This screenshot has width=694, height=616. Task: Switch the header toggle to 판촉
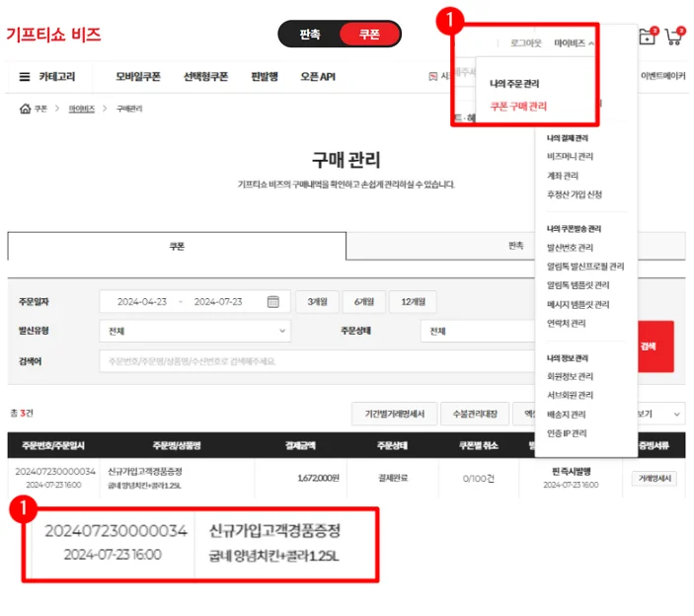[x=309, y=35]
